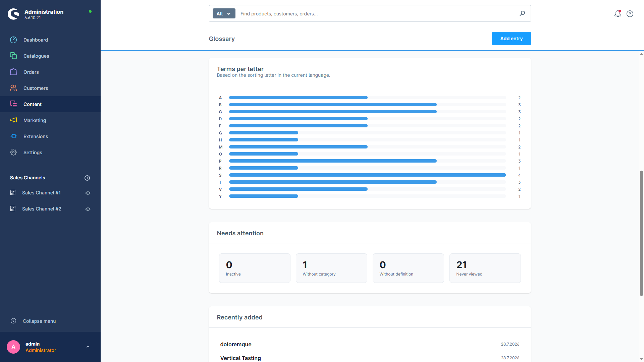Click the Content layout icon
The height and width of the screenshot is (362, 644).
click(13, 104)
